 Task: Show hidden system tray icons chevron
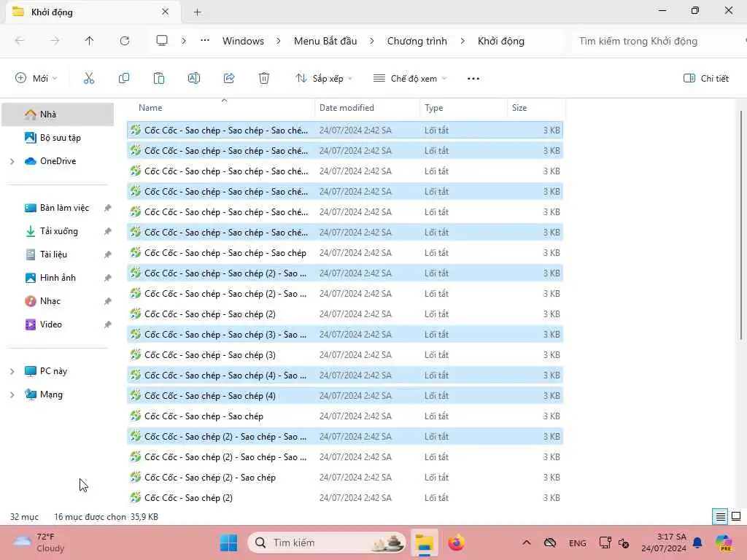point(527,542)
